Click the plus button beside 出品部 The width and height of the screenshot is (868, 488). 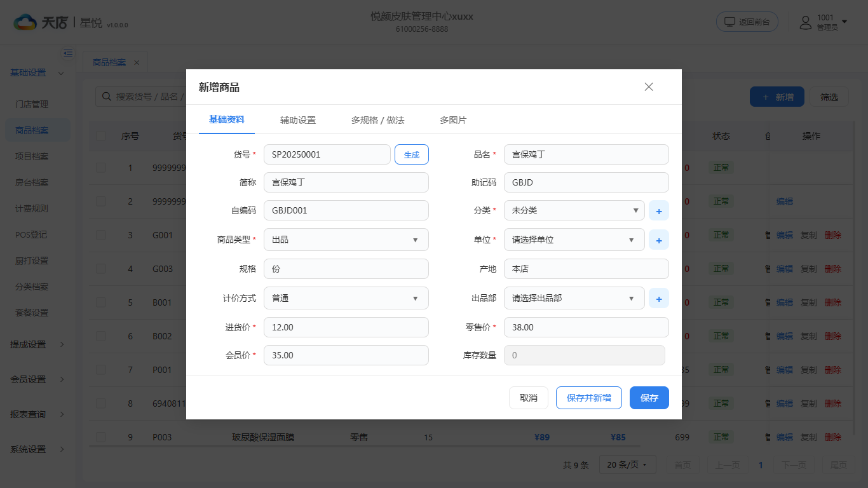pos(659,298)
